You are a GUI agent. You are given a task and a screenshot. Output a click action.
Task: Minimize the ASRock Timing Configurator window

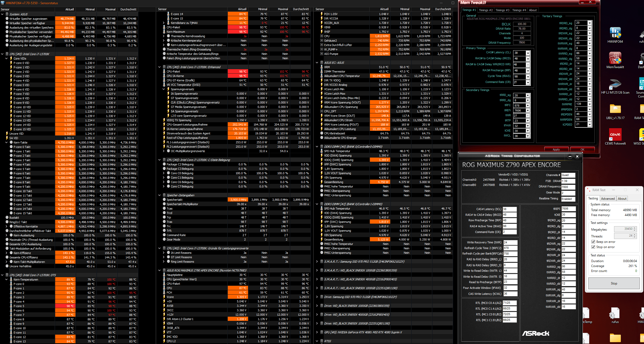click(x=570, y=157)
